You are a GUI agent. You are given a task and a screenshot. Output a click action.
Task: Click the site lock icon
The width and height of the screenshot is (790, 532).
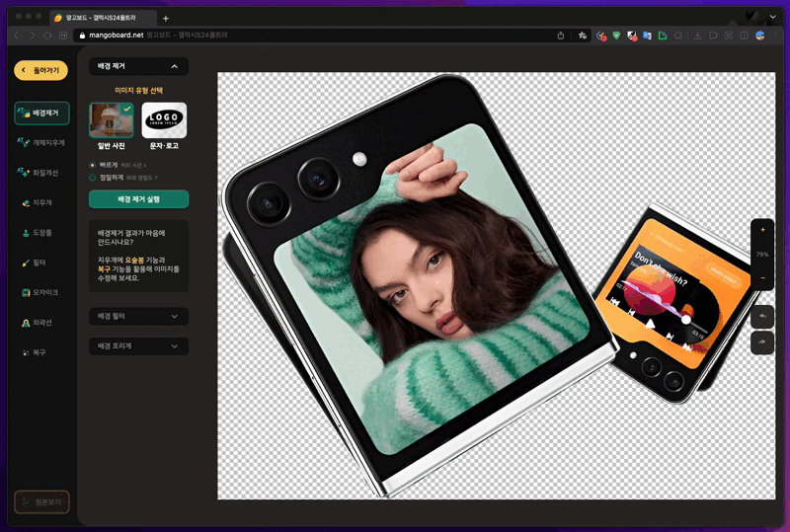(82, 36)
